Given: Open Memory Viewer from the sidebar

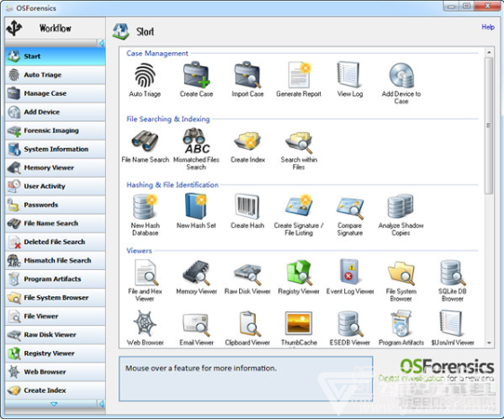Looking at the screenshot, I should pos(56,168).
